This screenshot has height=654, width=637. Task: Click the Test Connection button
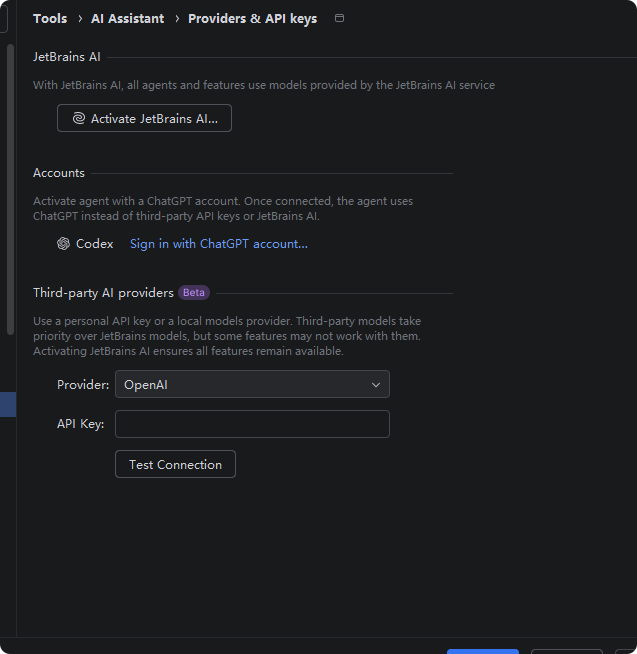(x=175, y=464)
